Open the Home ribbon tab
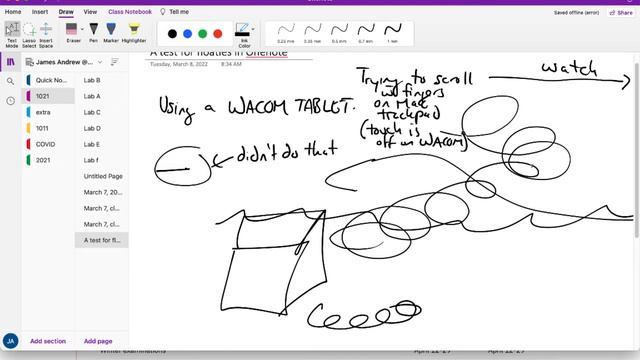This screenshot has height=360, width=640. tap(13, 12)
